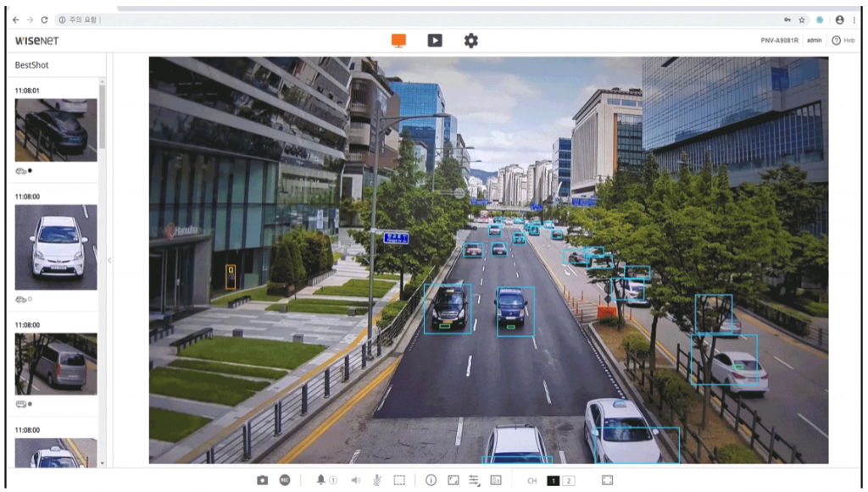Click the alarm bell icon

pyautogui.click(x=320, y=480)
